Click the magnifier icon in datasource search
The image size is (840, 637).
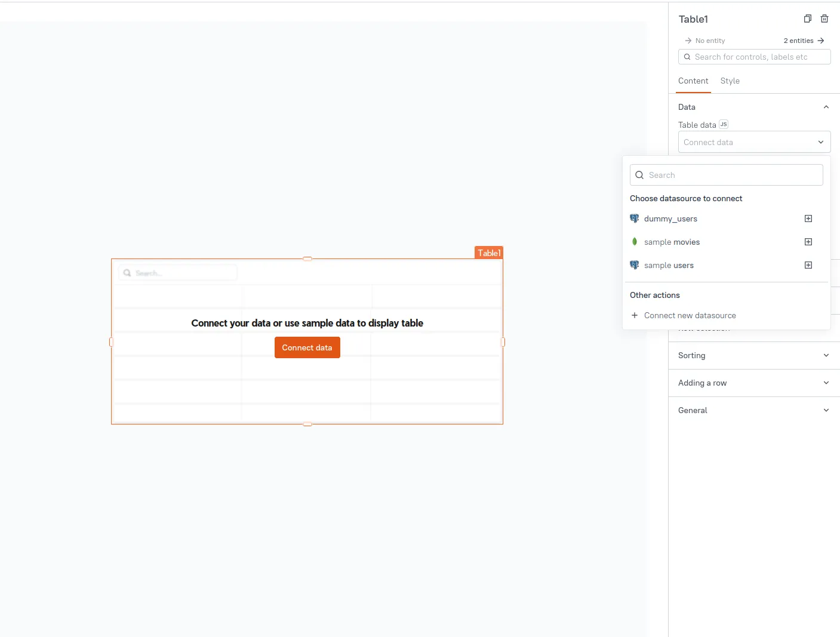point(639,175)
